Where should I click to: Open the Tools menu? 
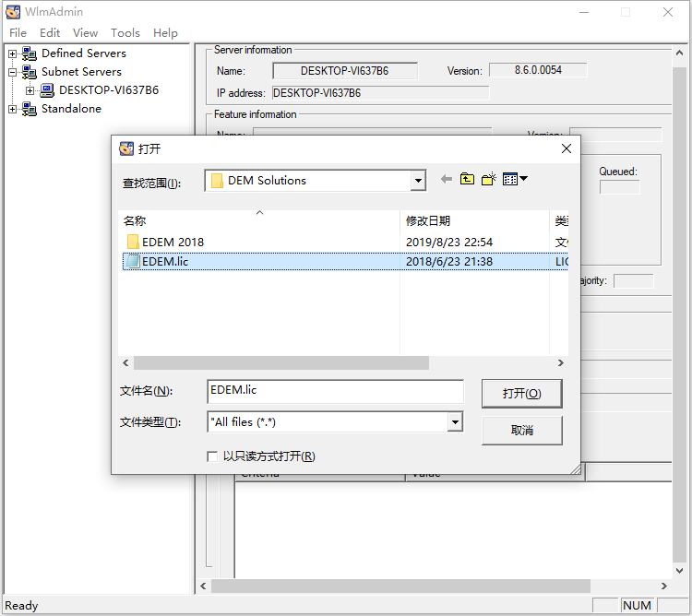tap(125, 33)
